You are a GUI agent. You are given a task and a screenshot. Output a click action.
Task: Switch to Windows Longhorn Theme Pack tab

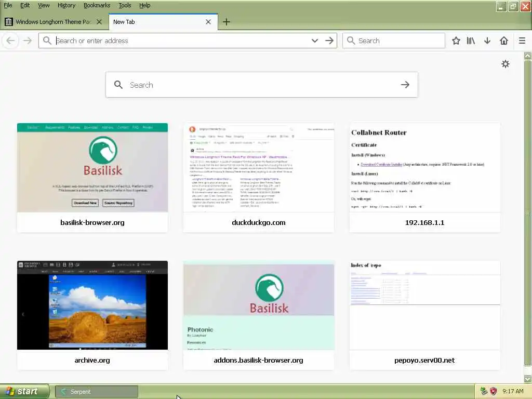[54, 22]
